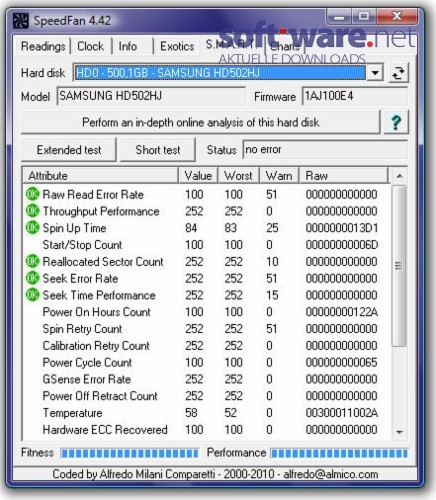Sort by Worst column header
Image resolution: width=436 pixels, height=500 pixels.
(x=238, y=176)
